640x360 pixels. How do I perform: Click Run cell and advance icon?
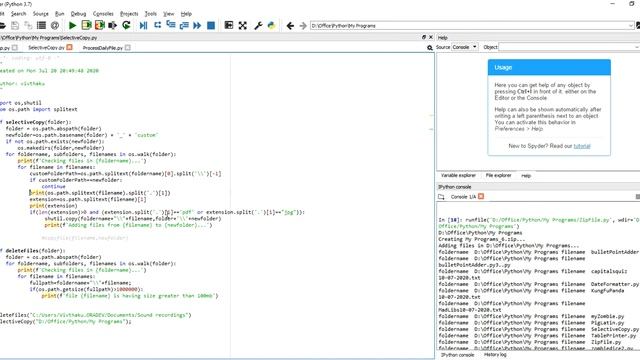(x=100, y=25)
